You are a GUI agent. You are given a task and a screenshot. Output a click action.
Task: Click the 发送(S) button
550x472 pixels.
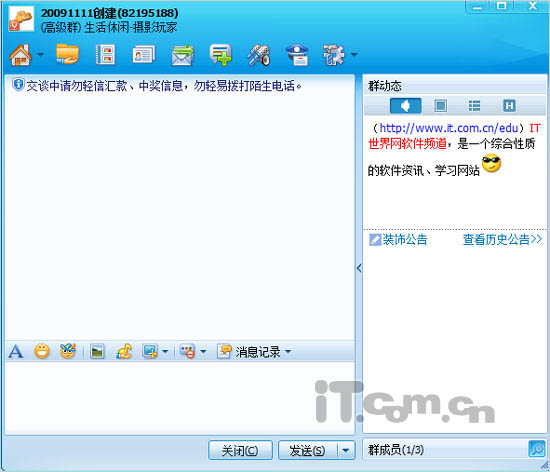click(x=307, y=450)
